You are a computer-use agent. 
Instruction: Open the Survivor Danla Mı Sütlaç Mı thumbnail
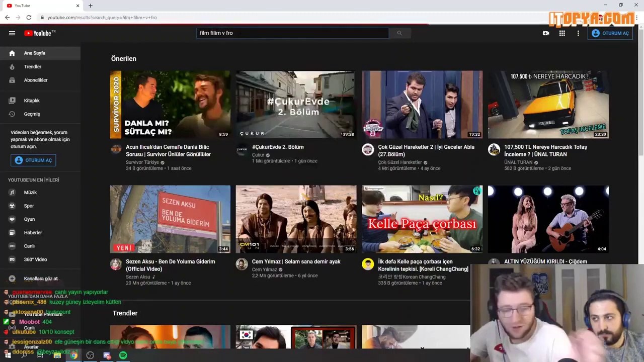(170, 105)
